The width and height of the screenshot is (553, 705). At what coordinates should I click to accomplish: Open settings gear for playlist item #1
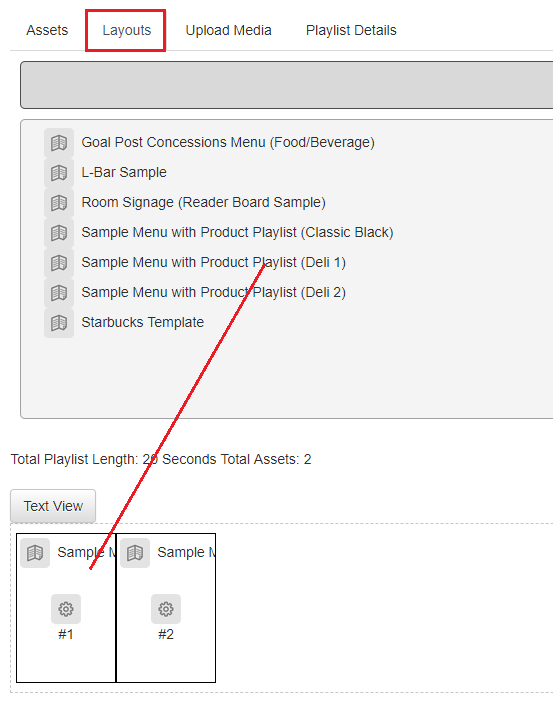[66, 609]
